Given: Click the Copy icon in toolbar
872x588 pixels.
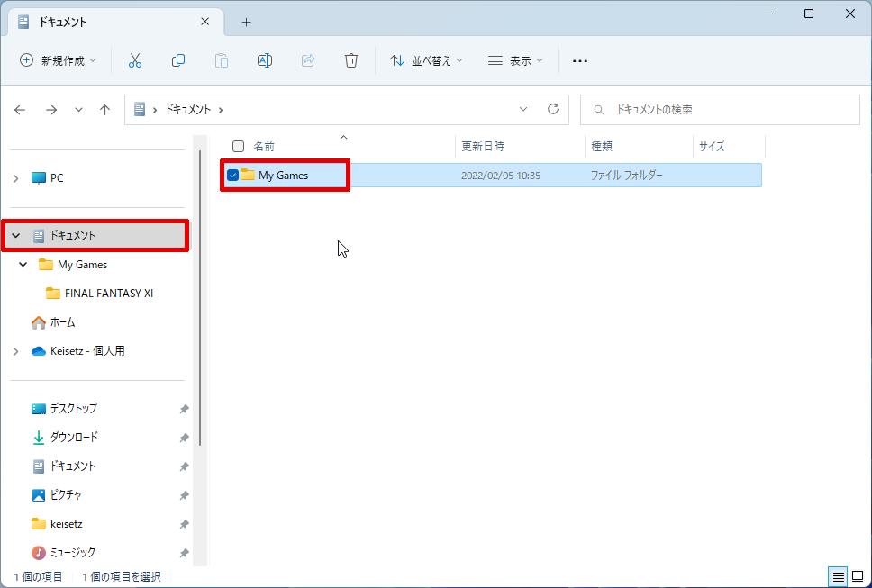Looking at the screenshot, I should tap(178, 60).
